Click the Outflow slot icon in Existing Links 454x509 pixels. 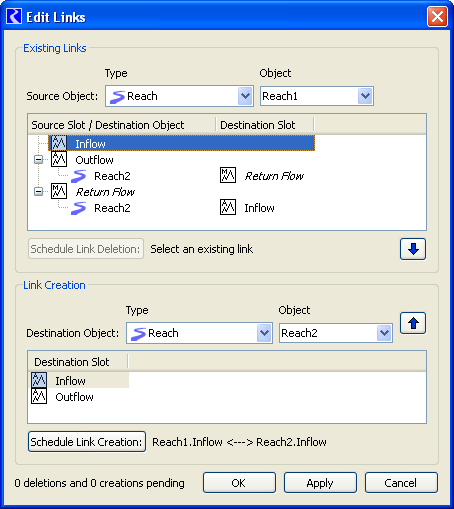[x=59, y=159]
